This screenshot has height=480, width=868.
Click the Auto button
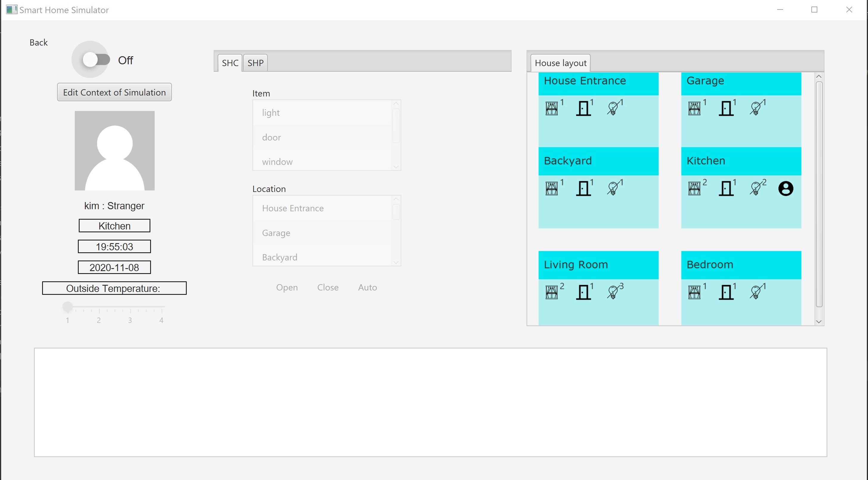point(367,287)
